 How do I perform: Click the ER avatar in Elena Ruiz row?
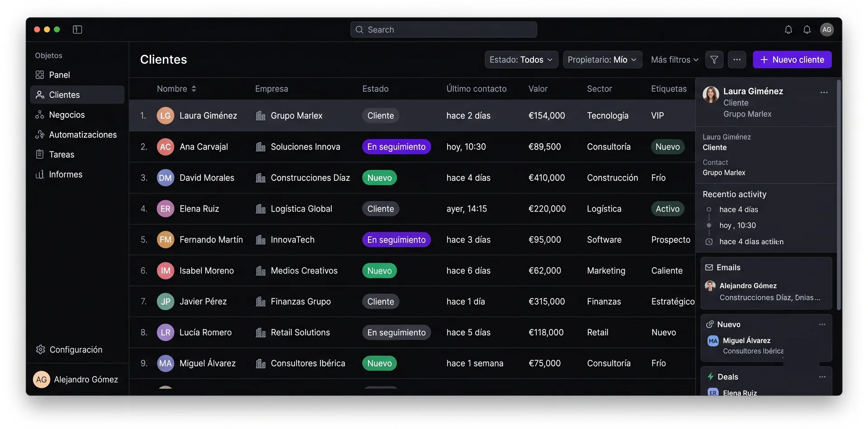tap(165, 209)
